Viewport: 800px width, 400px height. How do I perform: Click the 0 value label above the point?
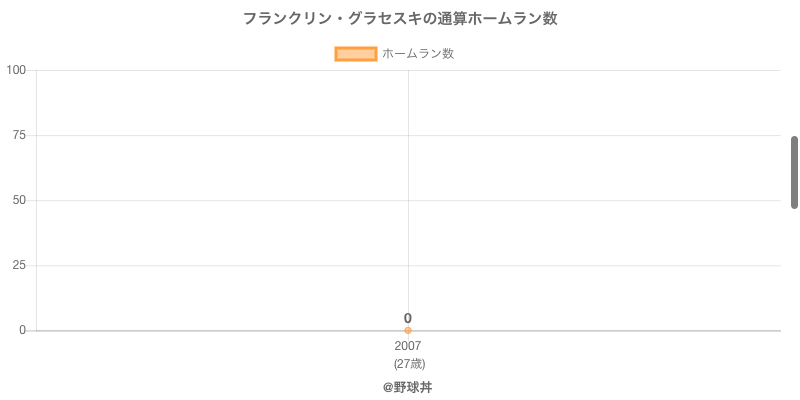pyautogui.click(x=408, y=318)
